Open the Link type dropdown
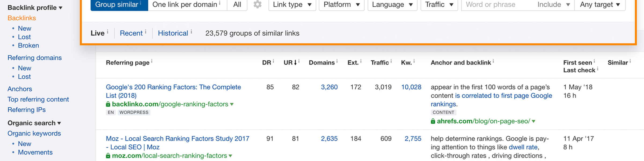The width and height of the screenshot is (644, 161). coord(292,5)
